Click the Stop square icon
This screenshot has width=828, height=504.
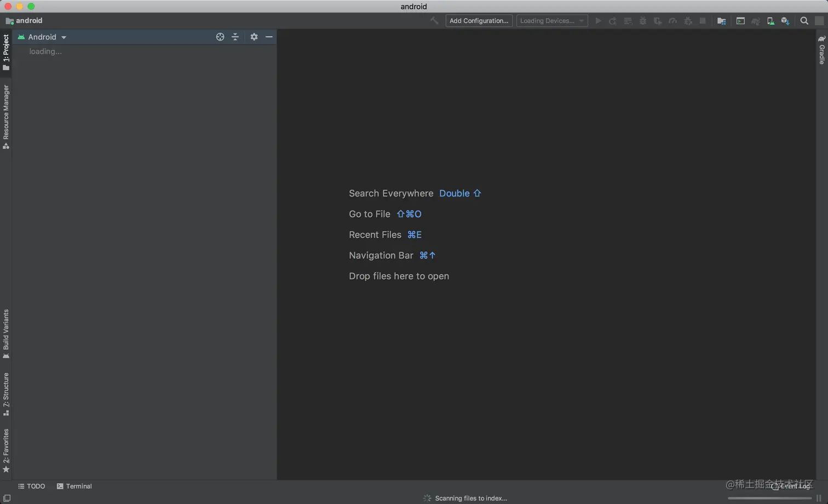click(x=703, y=21)
